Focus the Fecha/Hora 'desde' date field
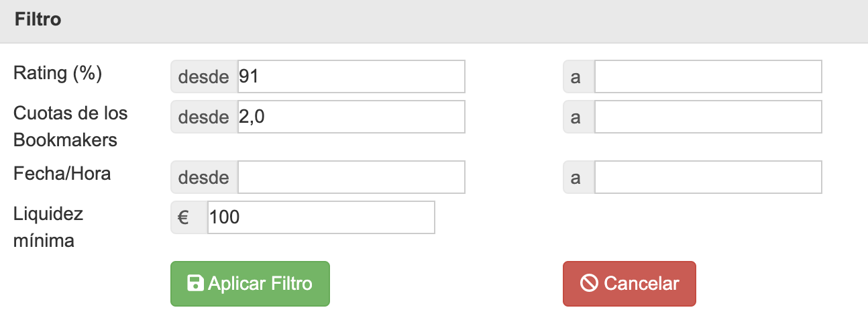This screenshot has width=868, height=318. pos(351,177)
